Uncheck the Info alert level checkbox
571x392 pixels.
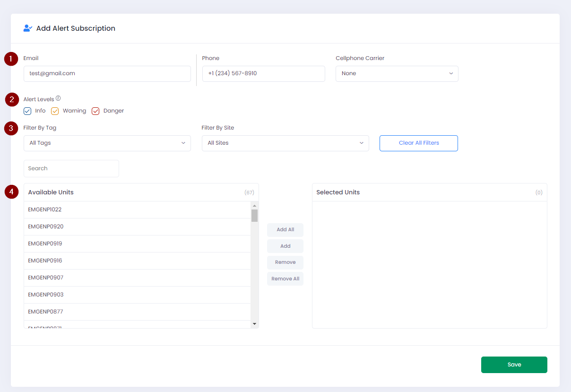27,111
